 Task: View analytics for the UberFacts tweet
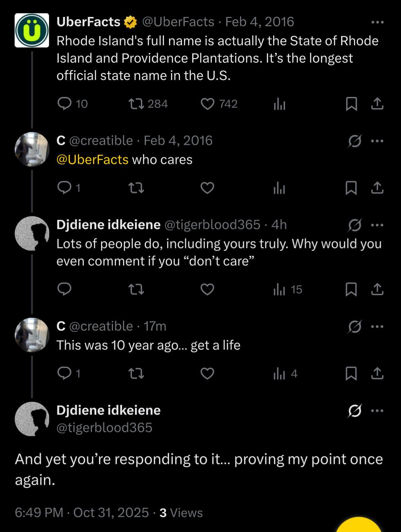[x=279, y=104]
